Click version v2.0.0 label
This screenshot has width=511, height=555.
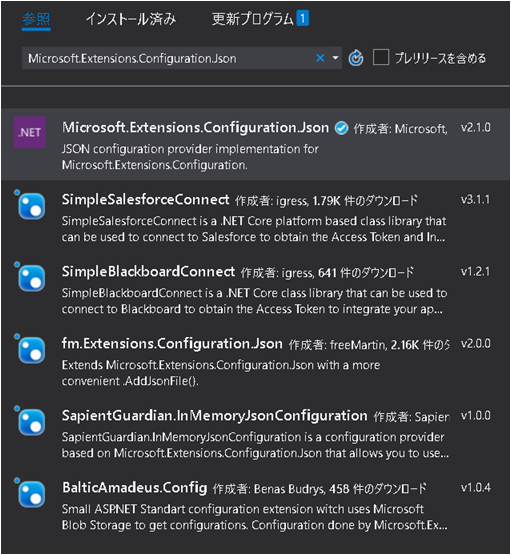(x=476, y=344)
